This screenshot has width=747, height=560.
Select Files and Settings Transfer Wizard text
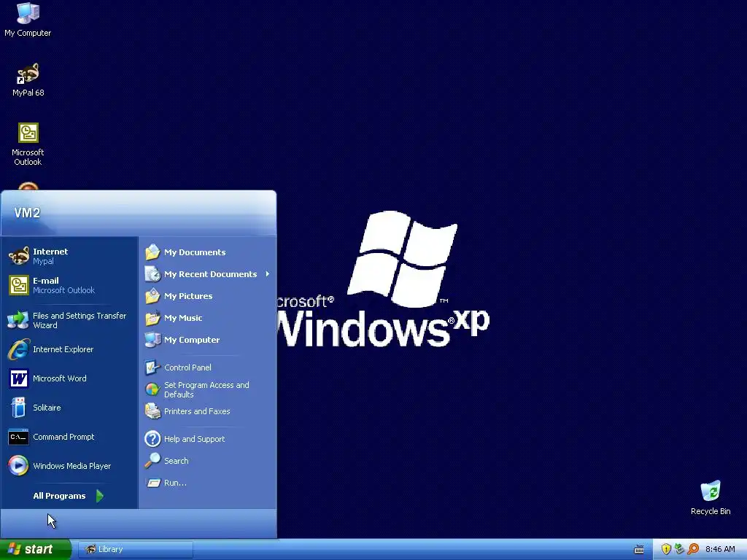[80, 320]
